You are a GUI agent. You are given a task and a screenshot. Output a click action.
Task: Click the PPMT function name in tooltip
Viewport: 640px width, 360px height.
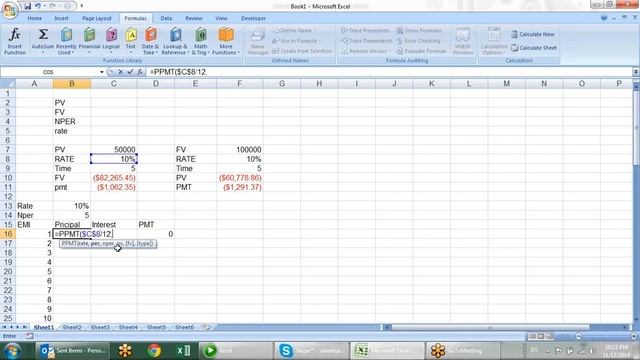tap(70, 244)
